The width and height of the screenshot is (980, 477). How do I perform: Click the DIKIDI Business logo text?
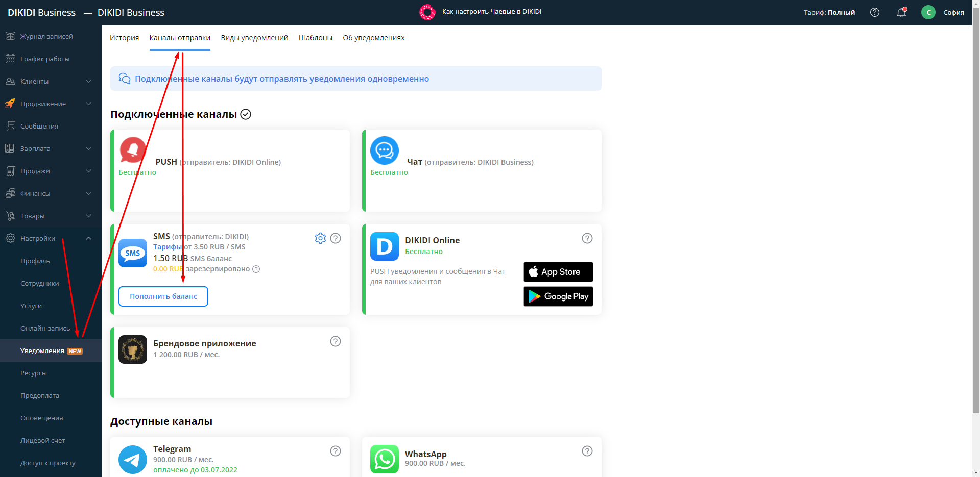click(41, 12)
